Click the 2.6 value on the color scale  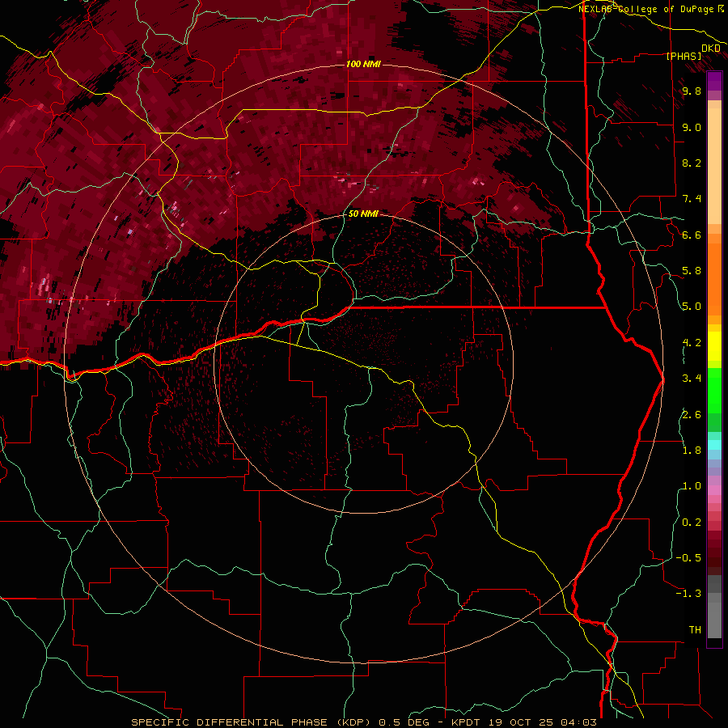(692, 415)
